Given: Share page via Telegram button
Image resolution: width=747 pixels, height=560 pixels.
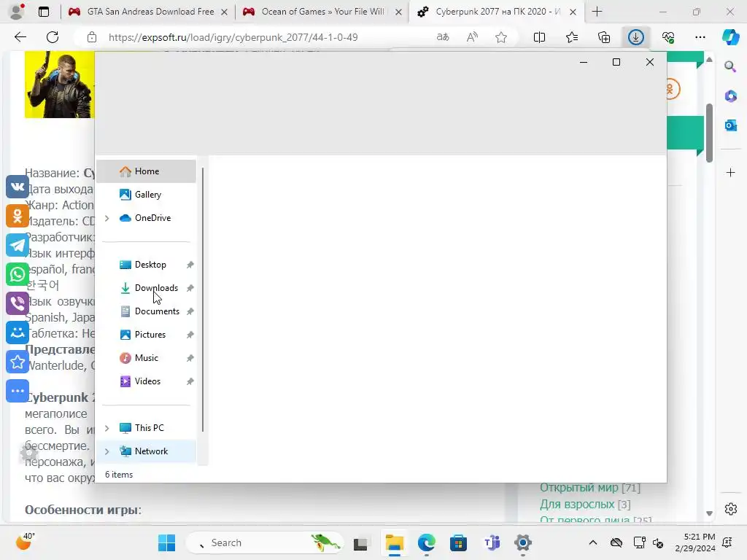Looking at the screenshot, I should tap(18, 245).
